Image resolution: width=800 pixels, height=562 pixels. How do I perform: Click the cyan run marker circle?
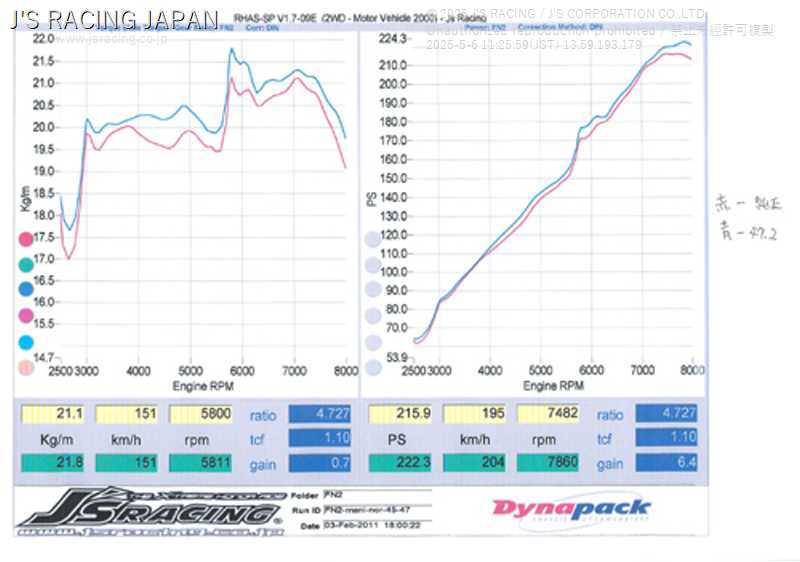pos(26,342)
